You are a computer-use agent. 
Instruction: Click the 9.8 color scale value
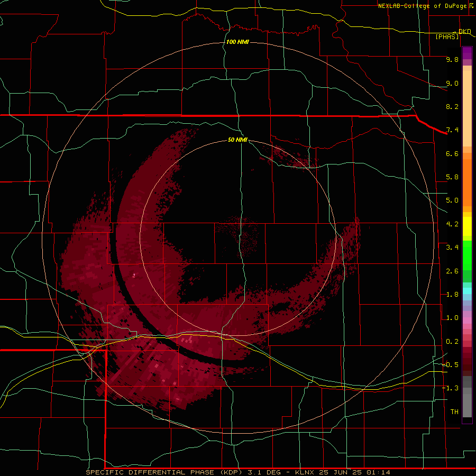pos(452,59)
